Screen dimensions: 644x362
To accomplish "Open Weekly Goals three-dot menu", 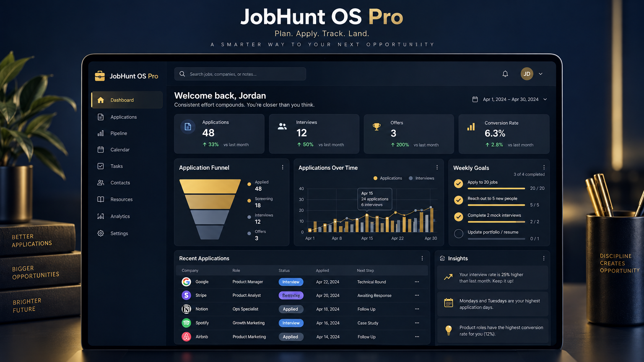I will (x=544, y=167).
